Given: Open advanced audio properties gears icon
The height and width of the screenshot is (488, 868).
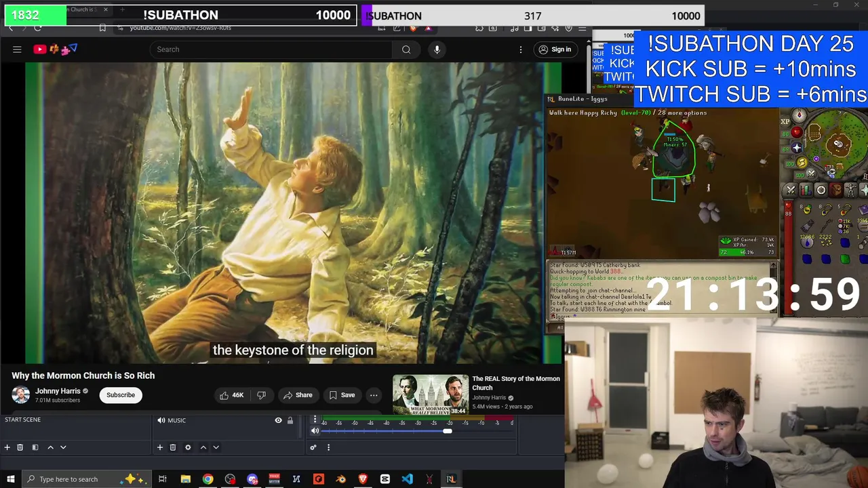Looking at the screenshot, I should pyautogui.click(x=313, y=447).
